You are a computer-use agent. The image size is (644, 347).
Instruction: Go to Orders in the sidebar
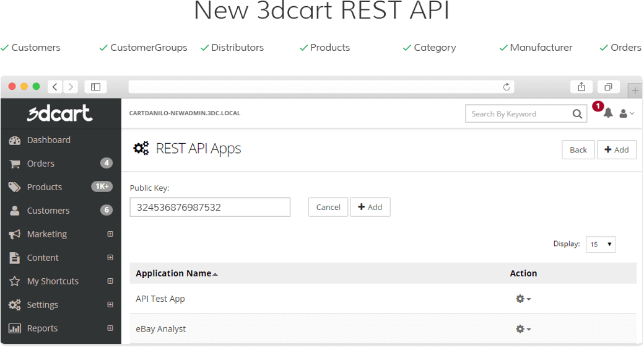coord(41,164)
